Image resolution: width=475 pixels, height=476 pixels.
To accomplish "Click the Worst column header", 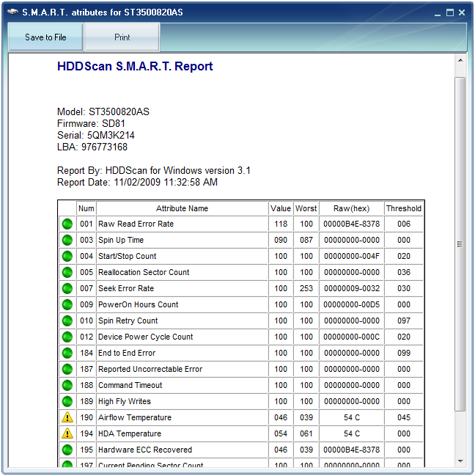I will [x=306, y=208].
